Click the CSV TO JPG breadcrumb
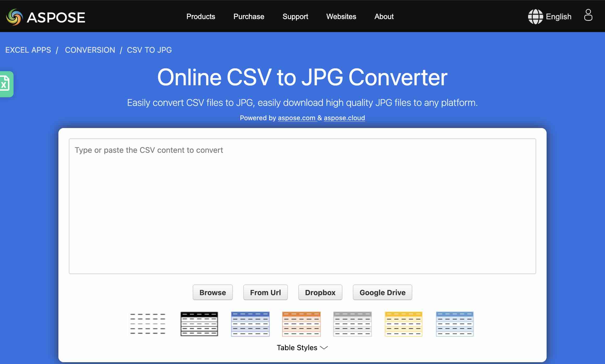 (149, 50)
